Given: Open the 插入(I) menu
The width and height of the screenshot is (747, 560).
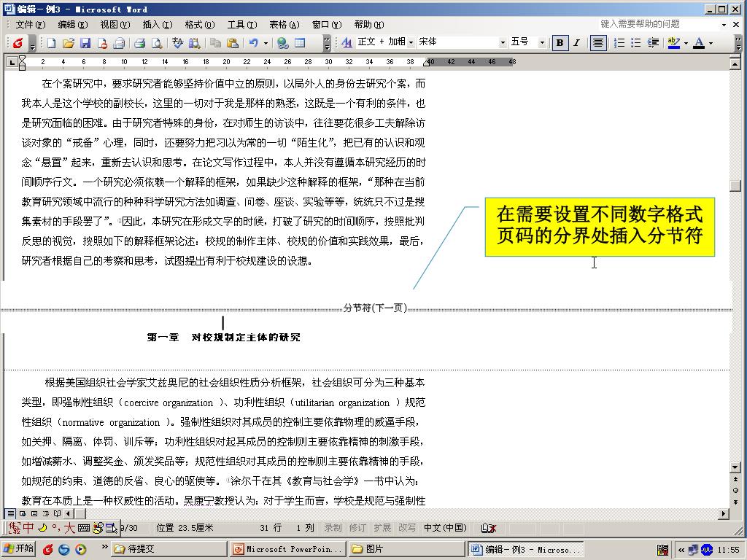Looking at the screenshot, I should 158,24.
